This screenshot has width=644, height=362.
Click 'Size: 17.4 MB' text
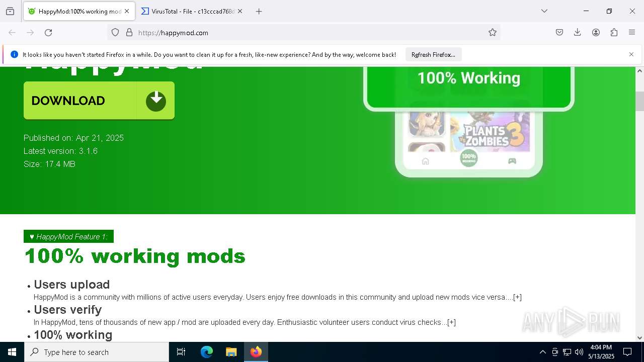(49, 164)
